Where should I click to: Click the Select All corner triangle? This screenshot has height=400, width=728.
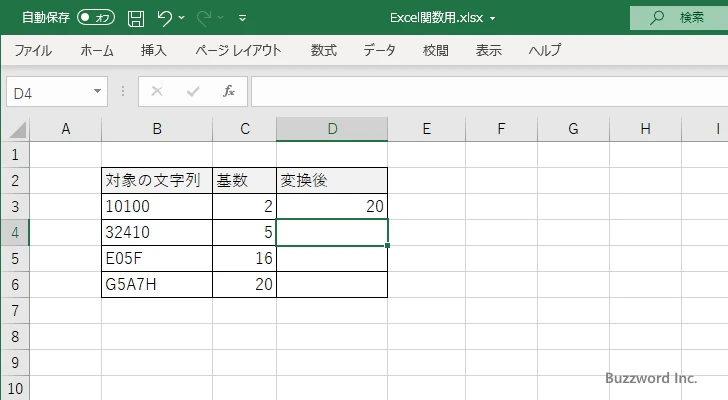tap(17, 129)
